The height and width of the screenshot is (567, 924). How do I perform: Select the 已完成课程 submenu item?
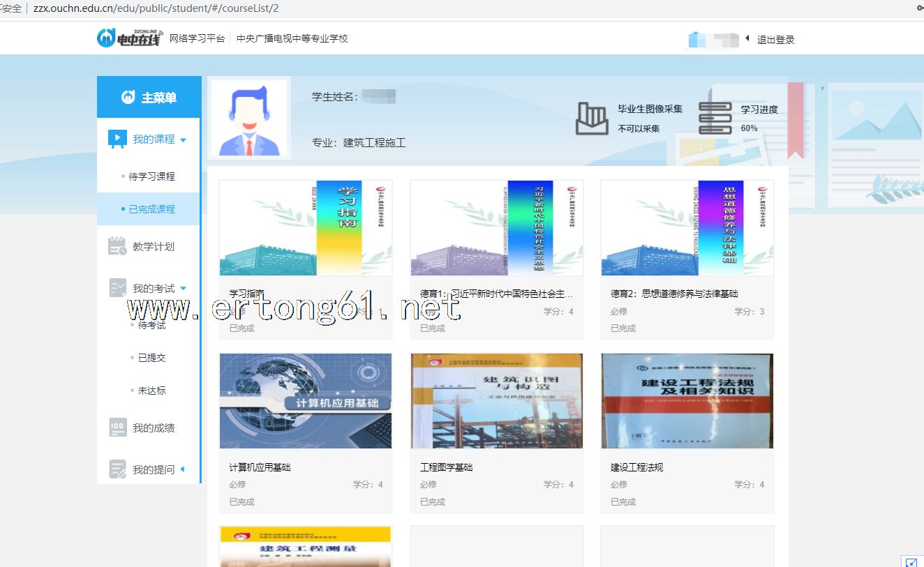click(x=151, y=209)
